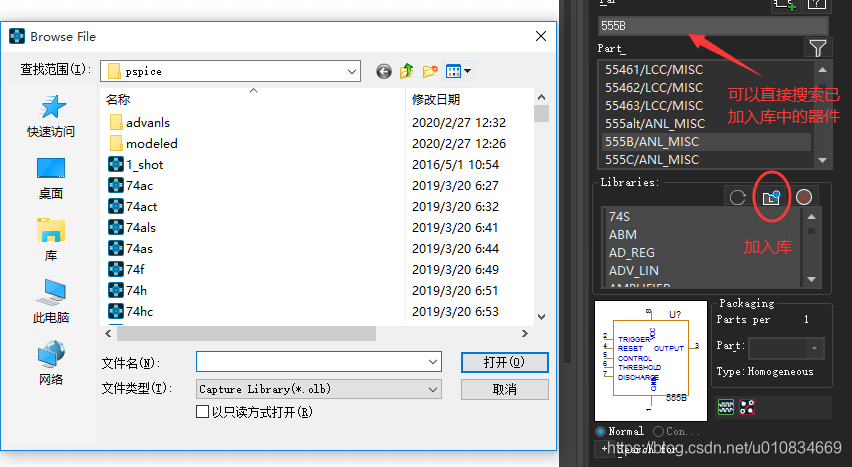Select the 1_shot library file

coord(136,165)
